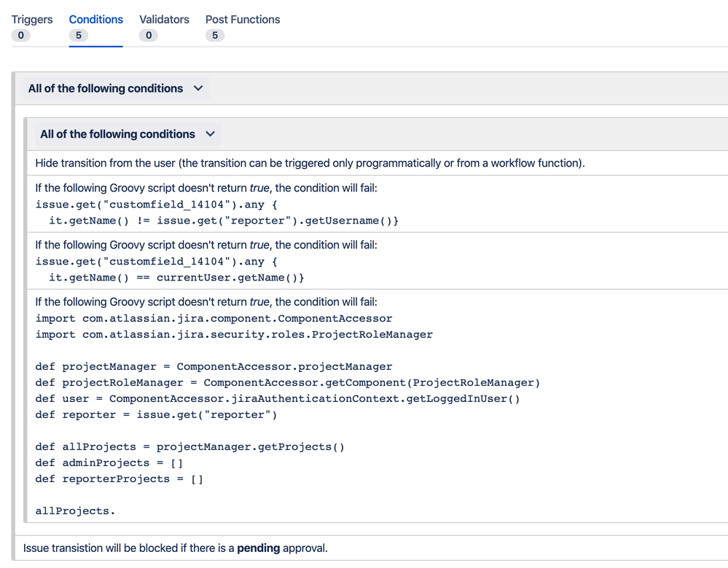Click the Post Functions count badge 5
728x568 pixels.
tap(215, 35)
